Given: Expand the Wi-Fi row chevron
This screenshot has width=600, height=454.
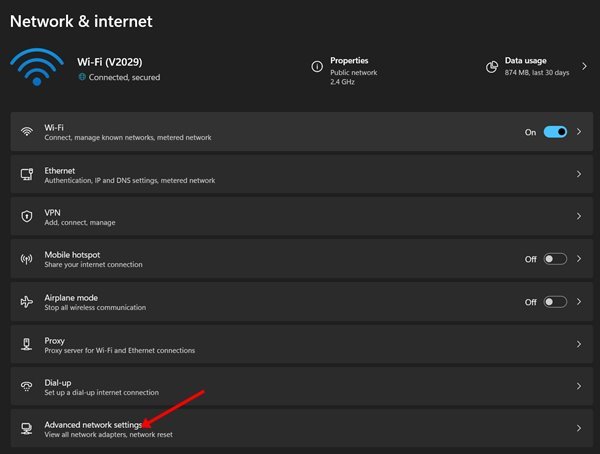Looking at the screenshot, I should click(x=579, y=132).
